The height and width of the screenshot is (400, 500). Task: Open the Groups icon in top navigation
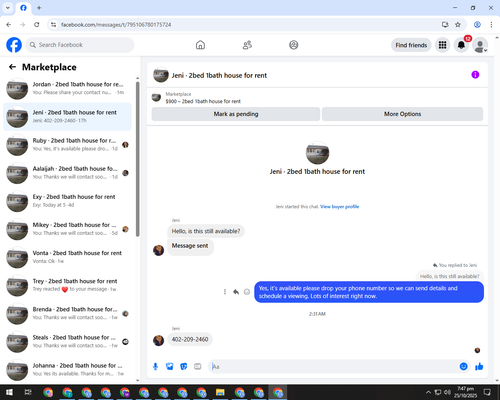(x=294, y=45)
